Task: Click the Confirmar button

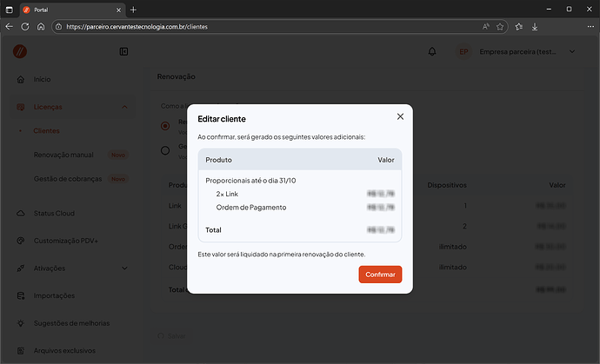Action: tap(380, 275)
